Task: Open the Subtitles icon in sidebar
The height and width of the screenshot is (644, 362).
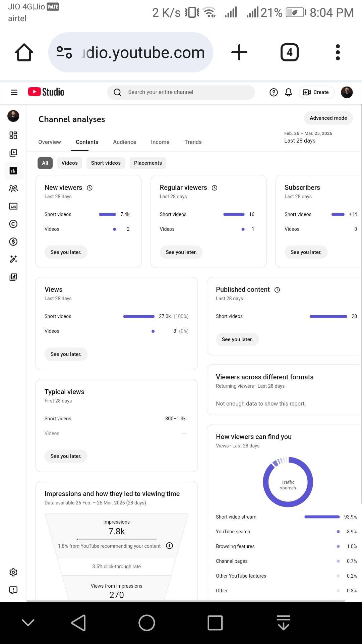Action: (x=13, y=206)
